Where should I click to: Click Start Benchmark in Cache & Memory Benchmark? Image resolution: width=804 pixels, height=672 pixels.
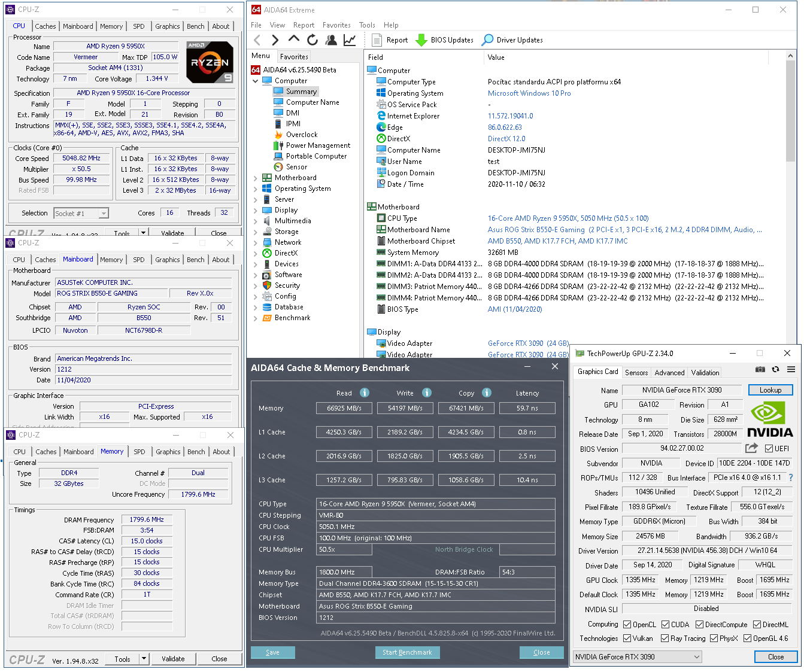pyautogui.click(x=407, y=652)
